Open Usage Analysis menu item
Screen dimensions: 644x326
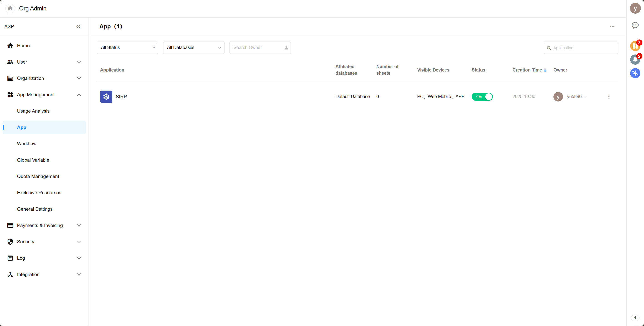point(33,111)
